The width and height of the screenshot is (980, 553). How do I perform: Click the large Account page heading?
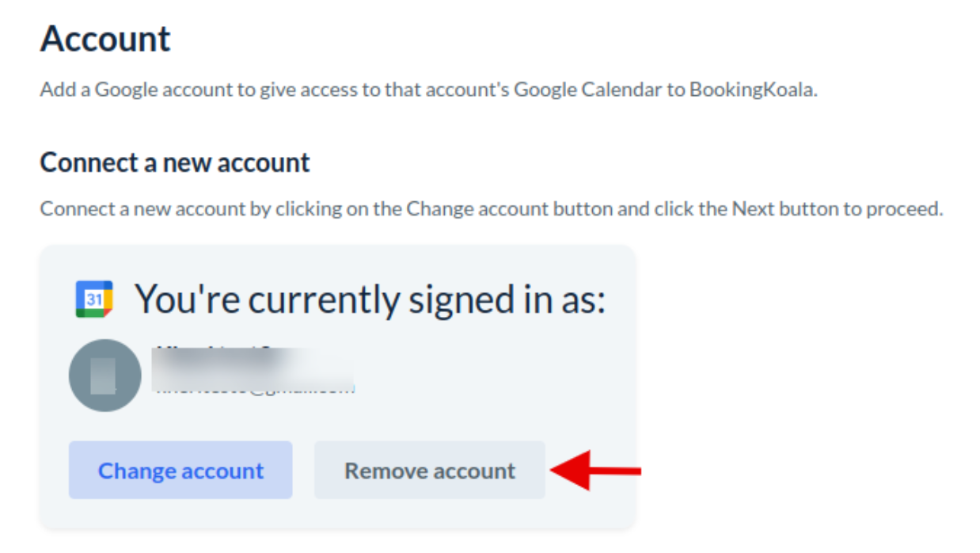(x=105, y=39)
